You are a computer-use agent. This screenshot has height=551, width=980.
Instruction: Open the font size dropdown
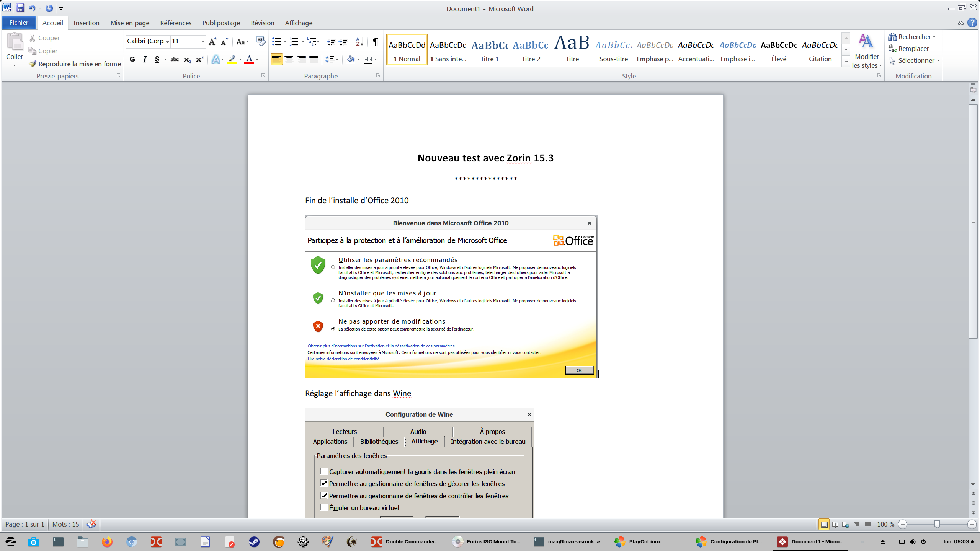pyautogui.click(x=203, y=41)
